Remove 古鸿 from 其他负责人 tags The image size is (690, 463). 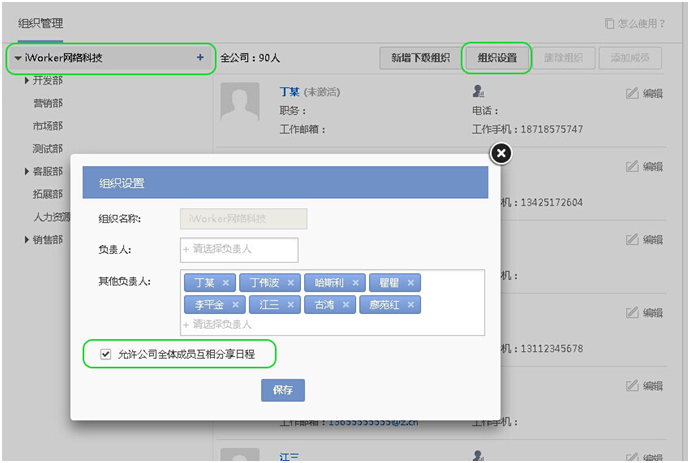click(x=346, y=305)
